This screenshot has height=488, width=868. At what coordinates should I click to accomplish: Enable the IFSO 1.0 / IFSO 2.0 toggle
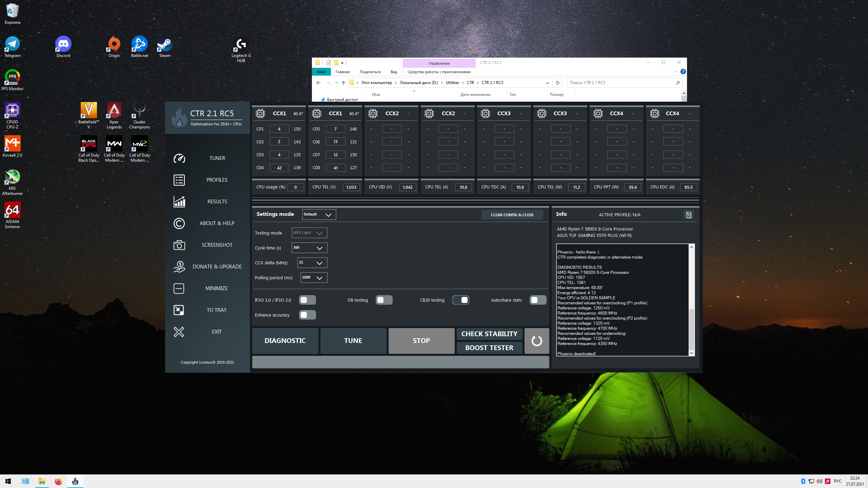307,300
